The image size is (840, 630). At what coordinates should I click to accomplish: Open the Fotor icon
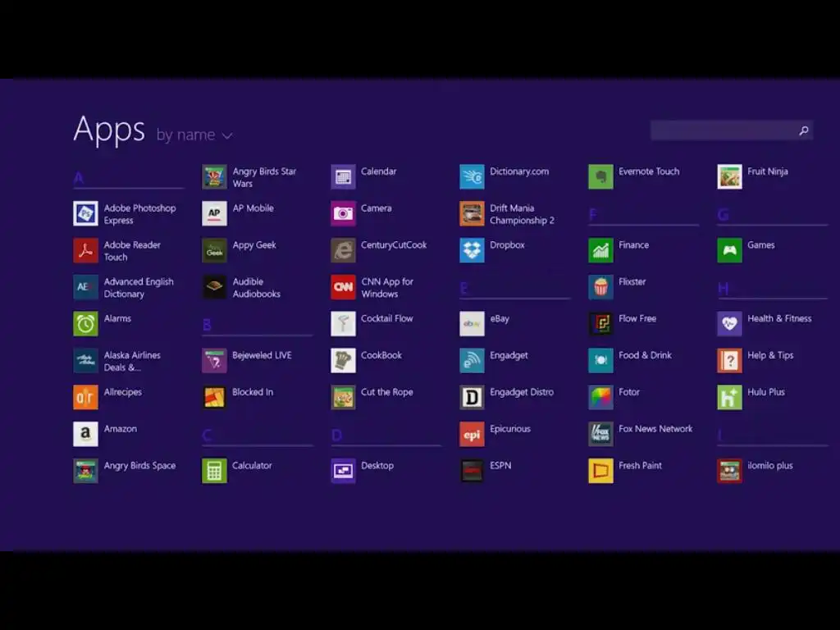click(x=601, y=398)
